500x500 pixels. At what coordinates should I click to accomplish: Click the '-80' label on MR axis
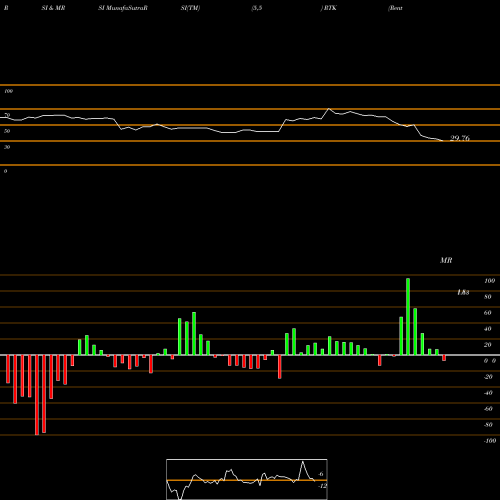pos(488,425)
